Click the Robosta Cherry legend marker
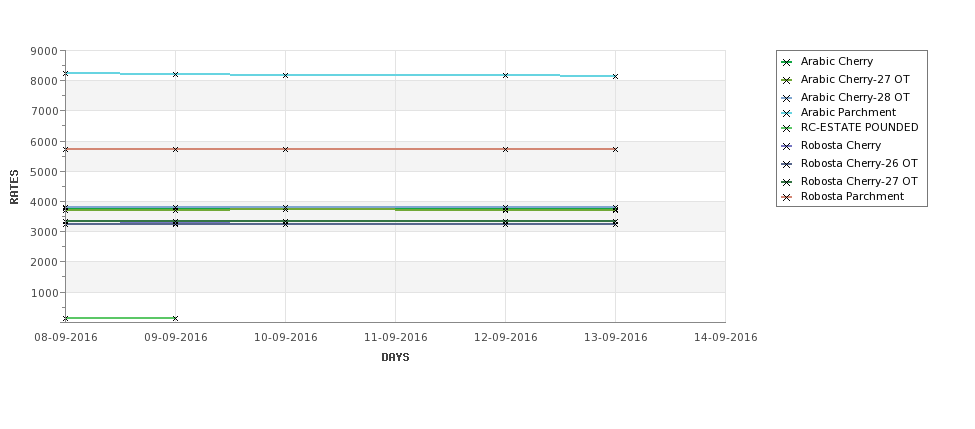975x429 pixels. coord(787,146)
